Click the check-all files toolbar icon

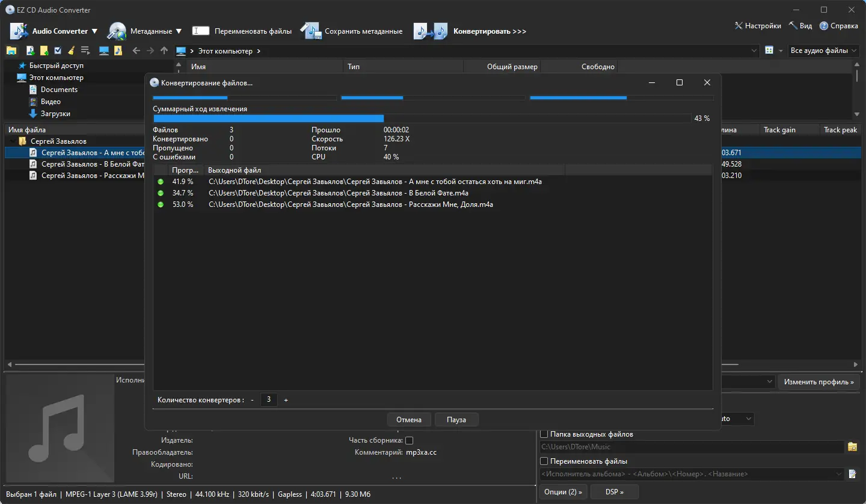click(x=58, y=51)
